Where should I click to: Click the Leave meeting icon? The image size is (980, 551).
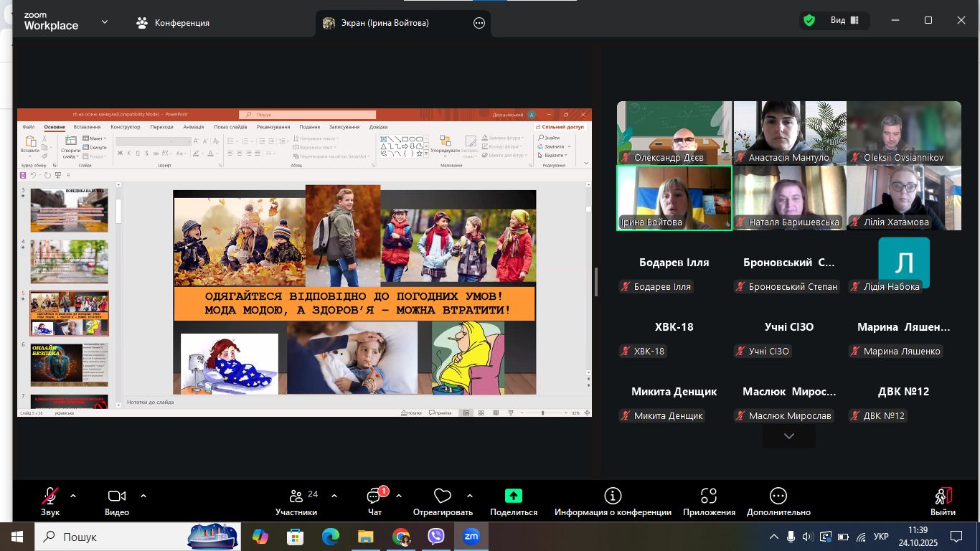pyautogui.click(x=943, y=496)
